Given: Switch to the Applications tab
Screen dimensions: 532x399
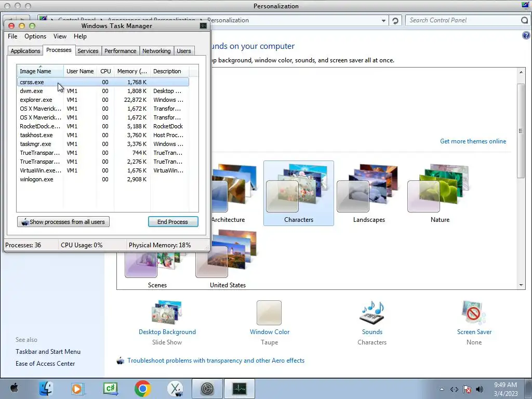Looking at the screenshot, I should coord(25,51).
